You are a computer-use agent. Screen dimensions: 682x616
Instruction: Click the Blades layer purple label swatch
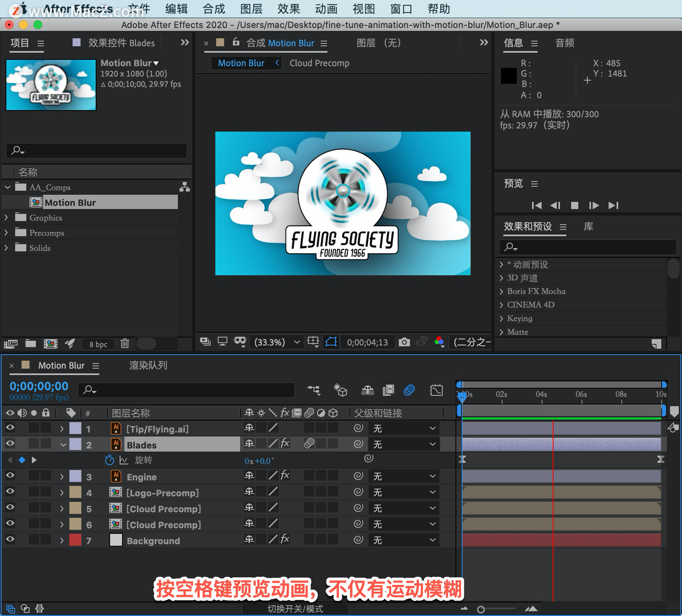pyautogui.click(x=75, y=444)
